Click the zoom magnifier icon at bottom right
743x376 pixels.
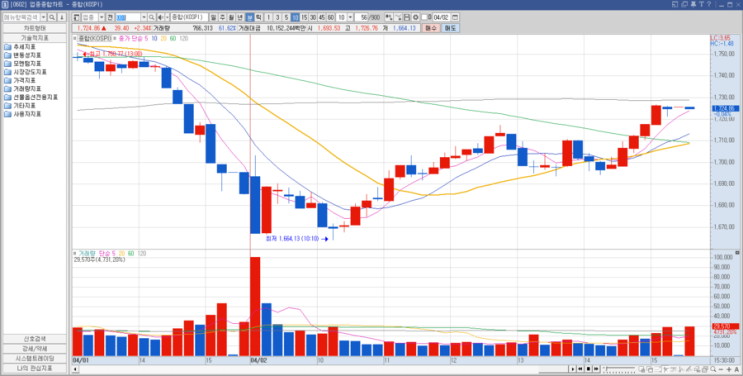point(713,369)
